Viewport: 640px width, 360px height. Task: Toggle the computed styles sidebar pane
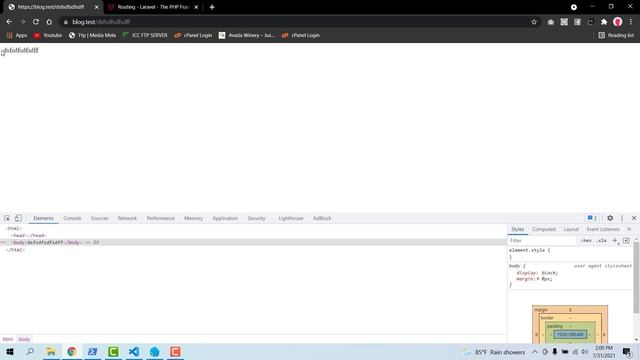626,241
